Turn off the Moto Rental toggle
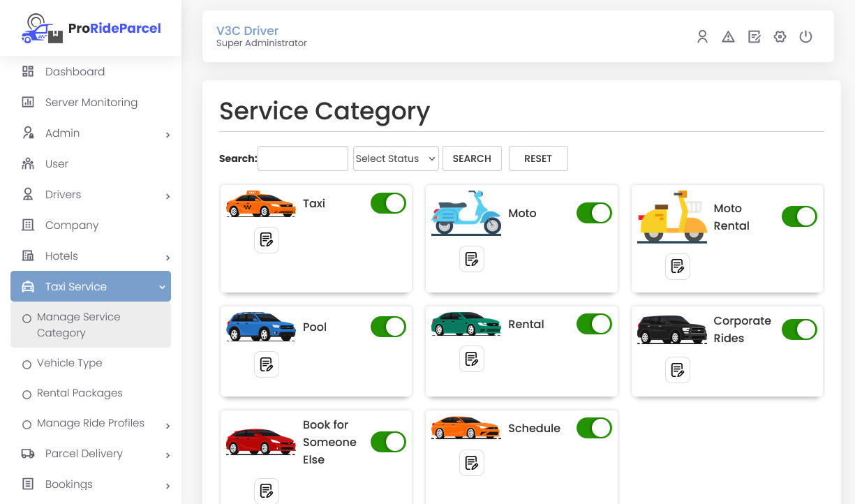Viewport: 855px width, 504px height. tap(799, 216)
